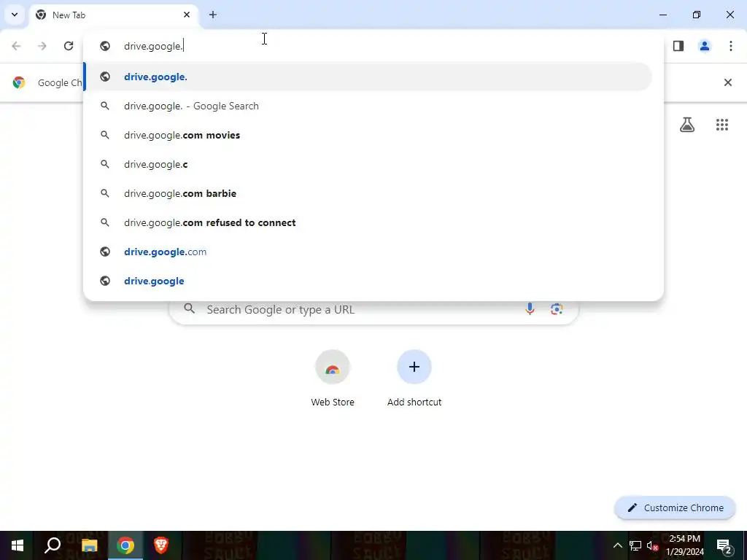Choose 'drive.google. - Google Search' suggestion
The height and width of the screenshot is (560, 747).
pyautogui.click(x=368, y=106)
